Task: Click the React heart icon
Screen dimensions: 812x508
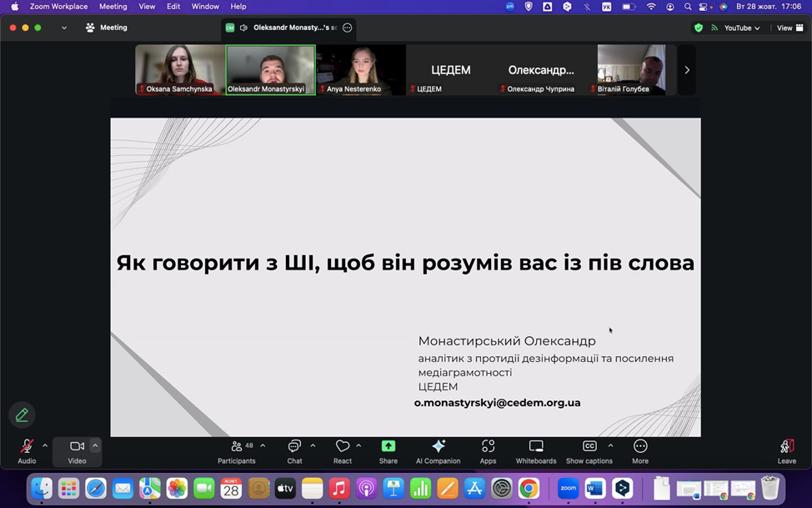Action: (x=342, y=451)
